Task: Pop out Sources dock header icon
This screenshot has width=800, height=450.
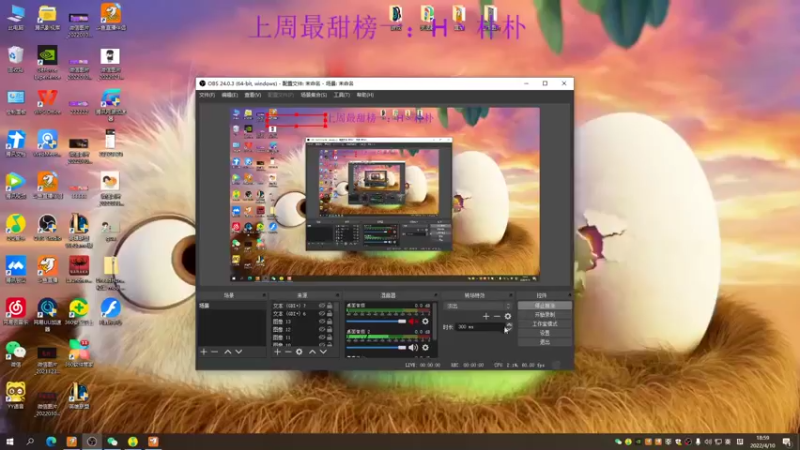Action: click(x=337, y=295)
